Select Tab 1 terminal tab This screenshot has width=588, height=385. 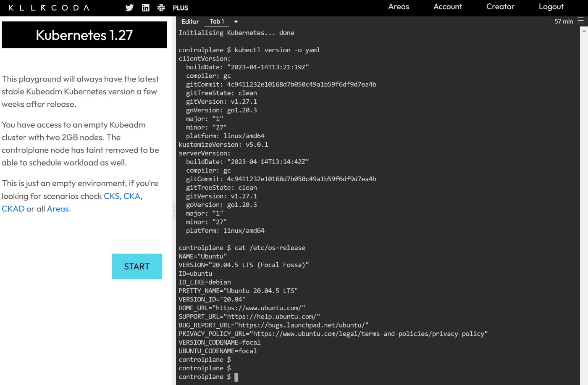click(x=217, y=21)
